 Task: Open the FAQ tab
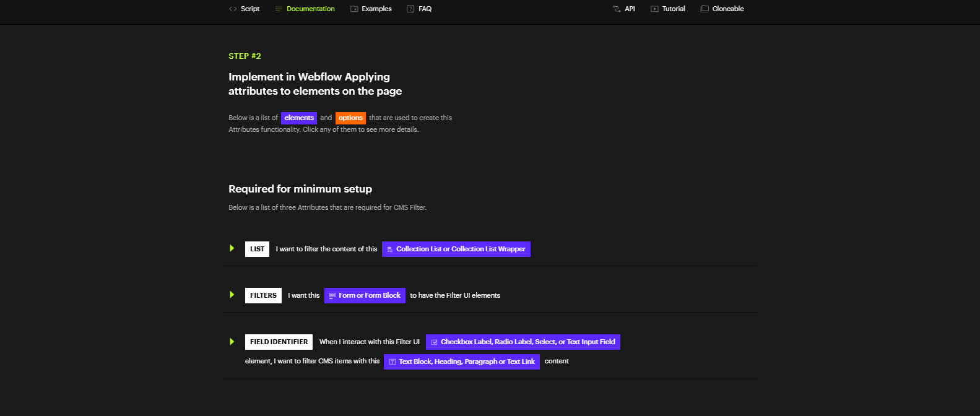[419, 9]
